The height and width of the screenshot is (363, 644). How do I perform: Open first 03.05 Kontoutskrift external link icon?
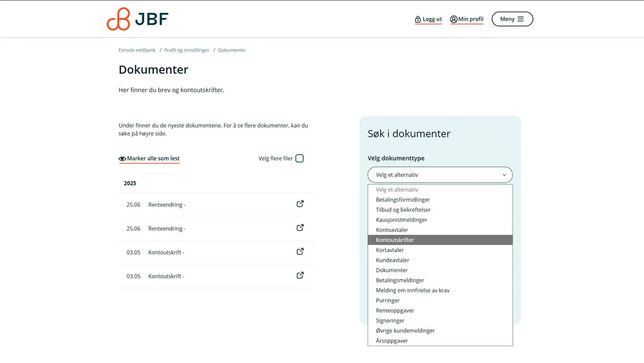(300, 251)
